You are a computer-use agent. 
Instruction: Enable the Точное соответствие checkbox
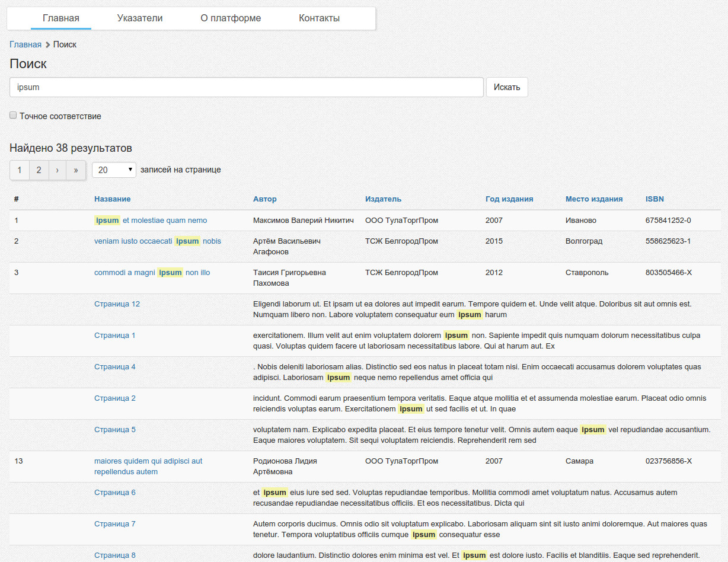(x=13, y=116)
